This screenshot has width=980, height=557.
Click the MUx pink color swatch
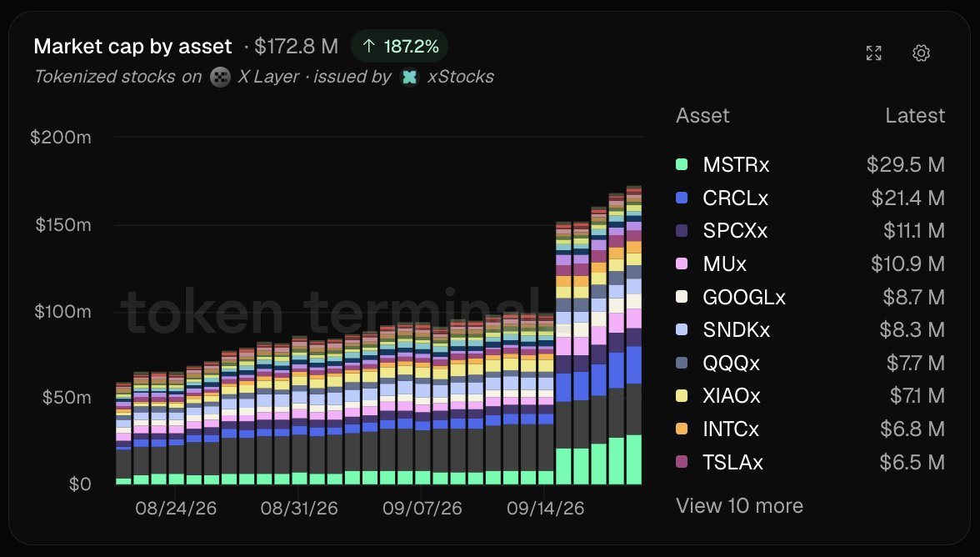[x=682, y=263]
